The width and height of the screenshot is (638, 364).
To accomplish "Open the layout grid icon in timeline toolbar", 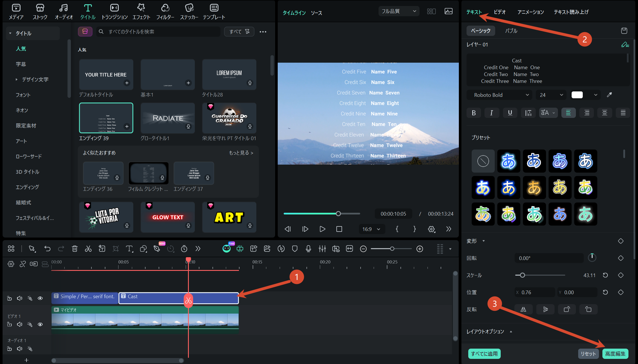I will [x=11, y=249].
